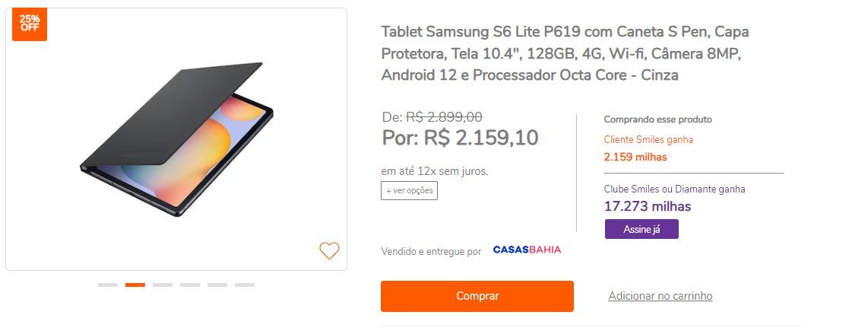Click the '2.159 milhas' reward amount

pyautogui.click(x=635, y=157)
